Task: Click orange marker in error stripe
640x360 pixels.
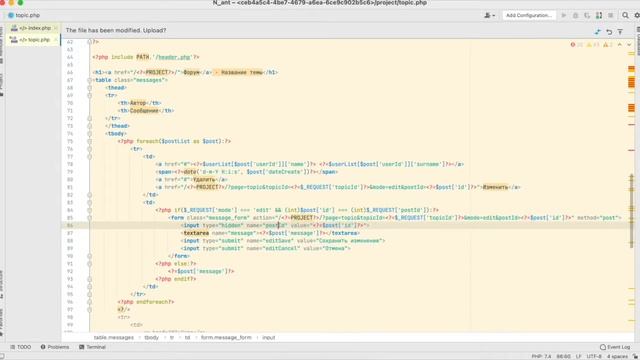Action: 631,82
